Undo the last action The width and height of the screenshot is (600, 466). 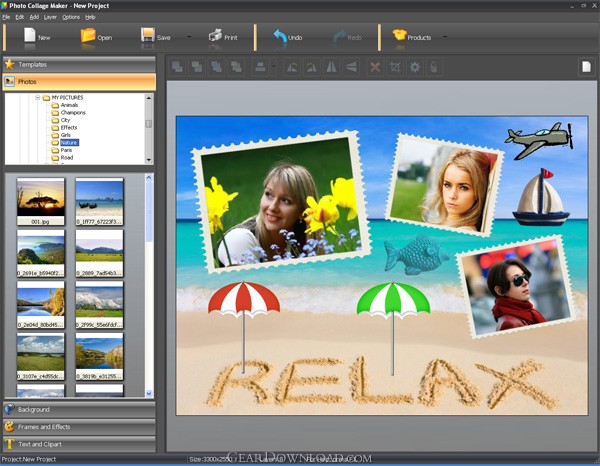(x=281, y=37)
